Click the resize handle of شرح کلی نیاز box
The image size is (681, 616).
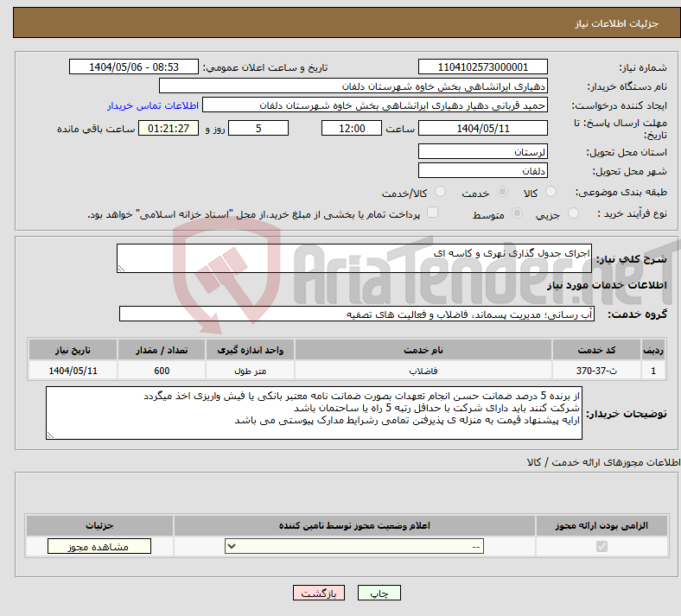coord(121,269)
